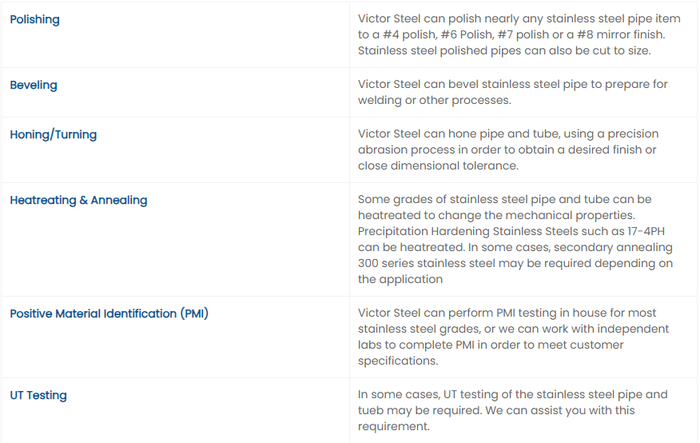Click the UT Testing heading

point(38,395)
